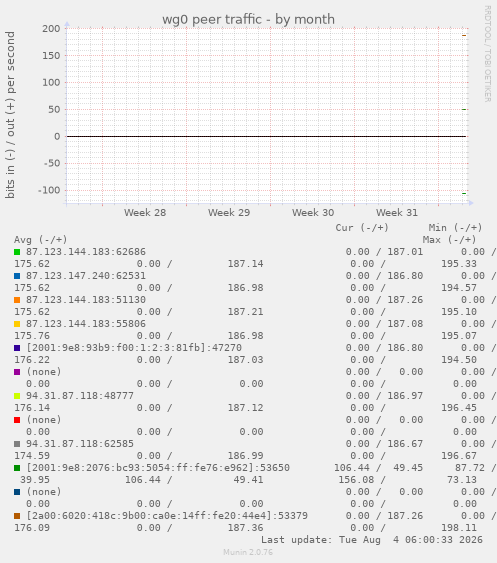Viewport: 497px width, 563px height.
Task: Click the green swatch for 87.123.144.183:62686
Action: [17, 252]
